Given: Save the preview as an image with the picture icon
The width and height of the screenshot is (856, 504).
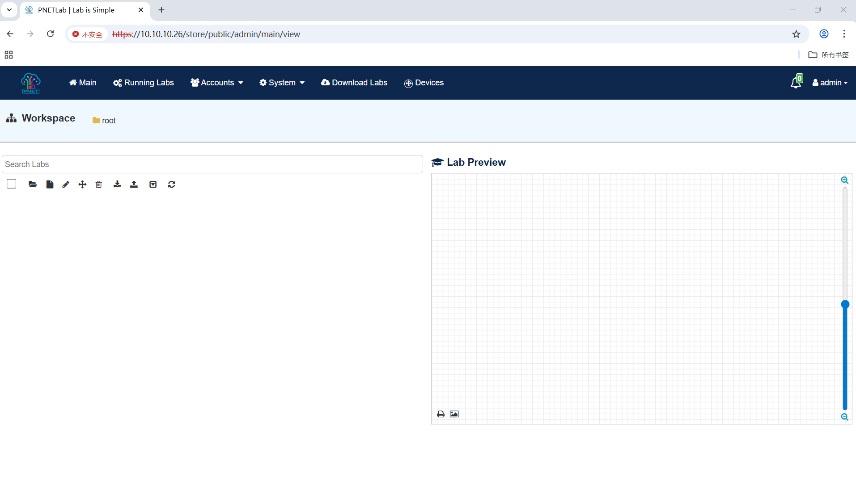Looking at the screenshot, I should pos(454,414).
